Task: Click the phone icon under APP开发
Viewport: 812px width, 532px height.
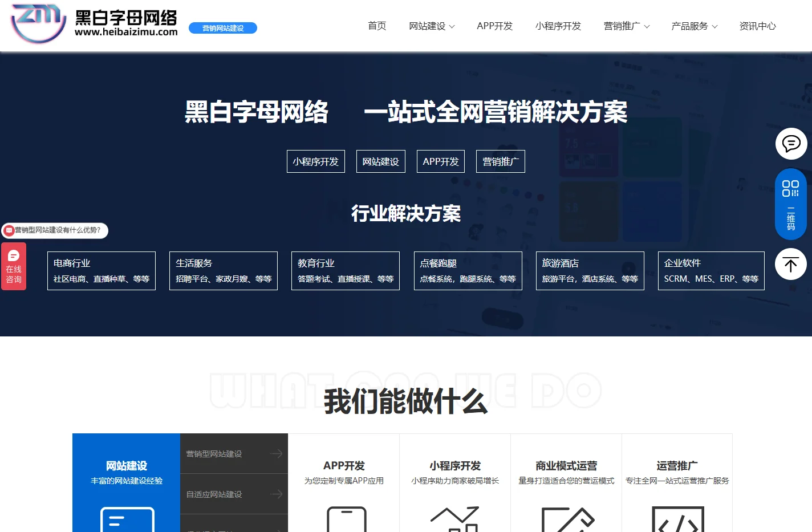Action: click(x=346, y=519)
